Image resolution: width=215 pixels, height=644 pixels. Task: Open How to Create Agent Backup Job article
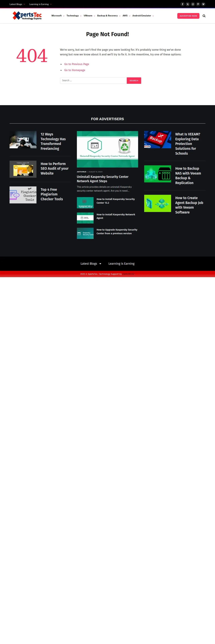click(189, 205)
